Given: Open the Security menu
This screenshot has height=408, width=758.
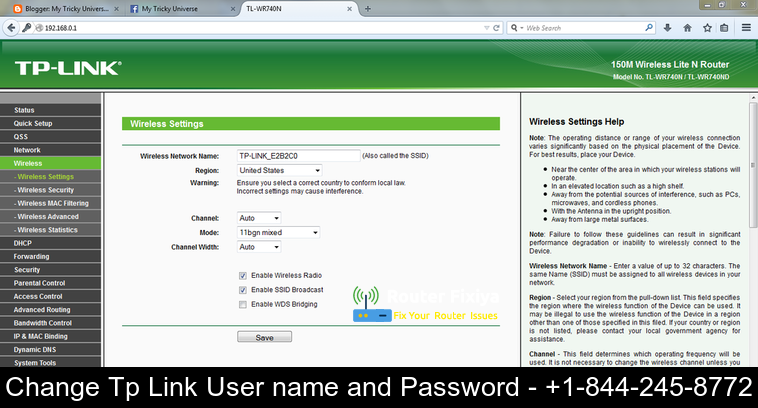Looking at the screenshot, I should [x=51, y=270].
